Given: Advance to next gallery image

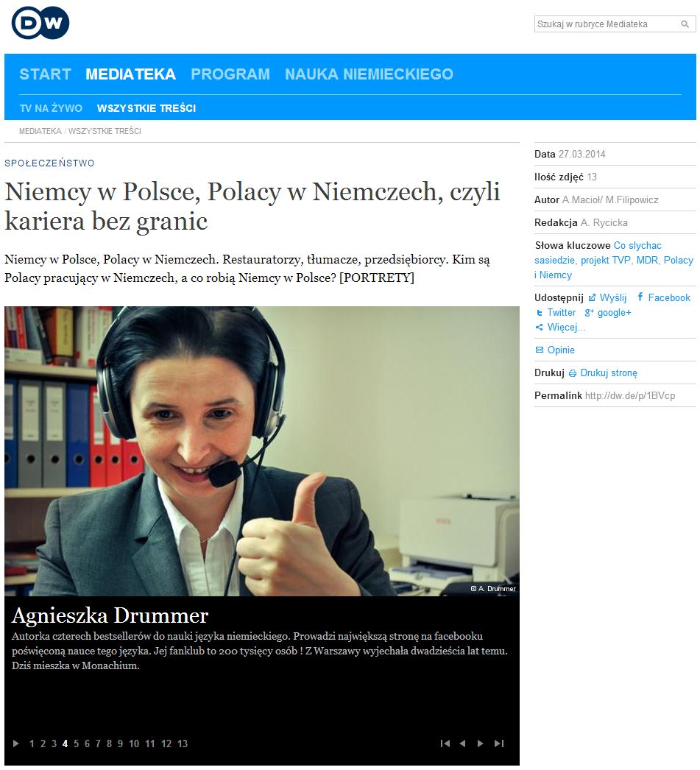Looking at the screenshot, I should pos(480,743).
